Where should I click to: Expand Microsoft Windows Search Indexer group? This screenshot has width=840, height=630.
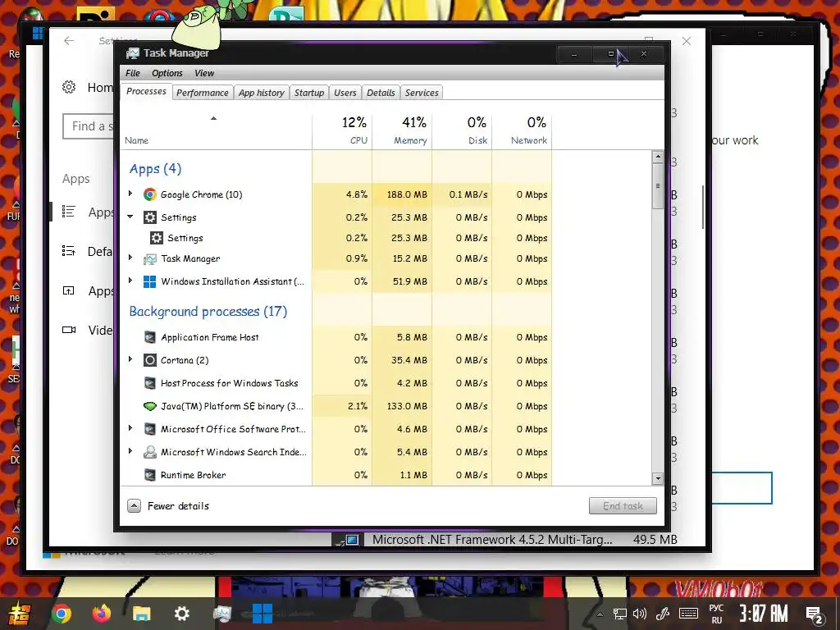(x=130, y=451)
